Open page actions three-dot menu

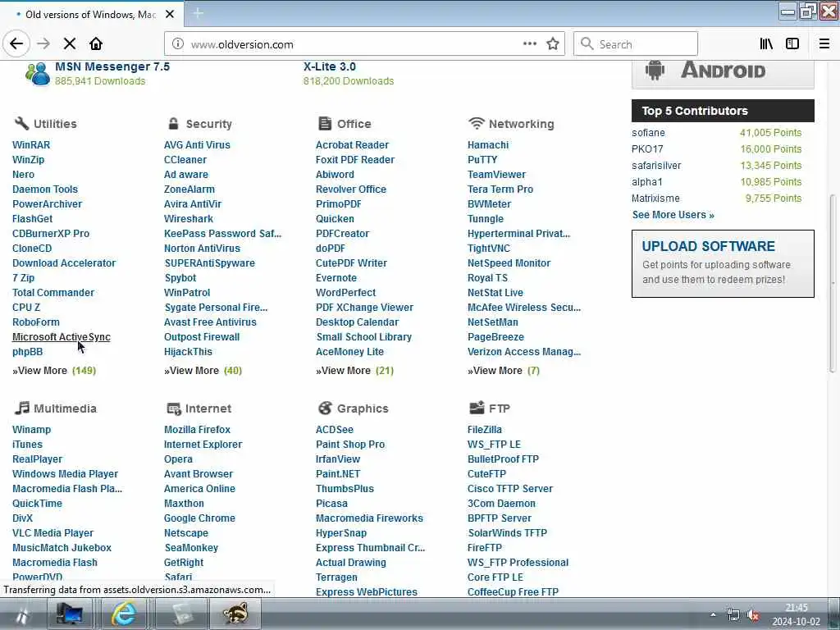(530, 44)
